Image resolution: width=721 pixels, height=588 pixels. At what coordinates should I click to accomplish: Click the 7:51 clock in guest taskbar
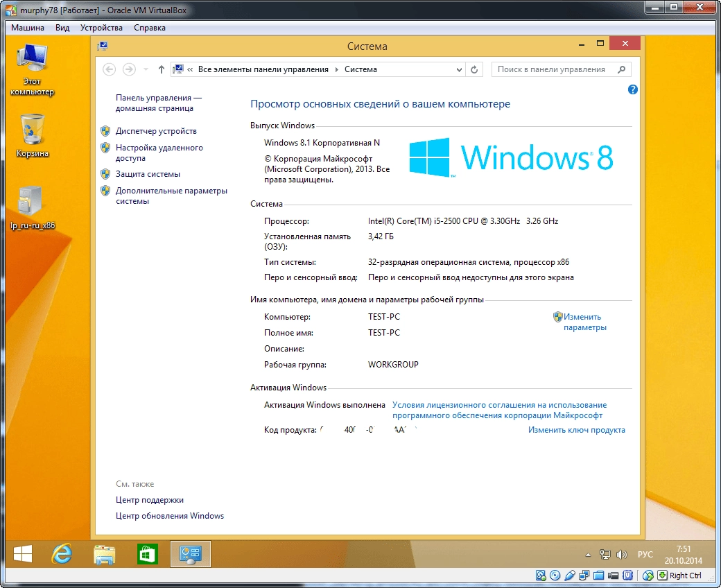pyautogui.click(x=684, y=549)
